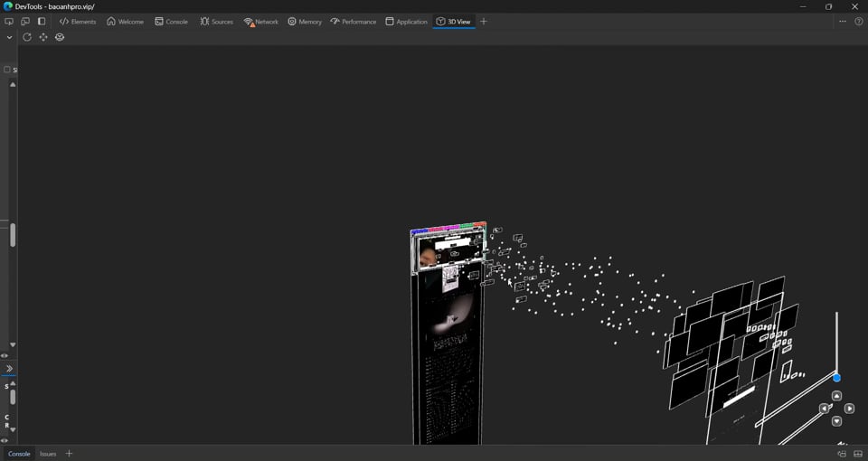This screenshot has height=461, width=868.
Task: Click the rainbow-colored top layer of the DOM stack
Action: 448,228
